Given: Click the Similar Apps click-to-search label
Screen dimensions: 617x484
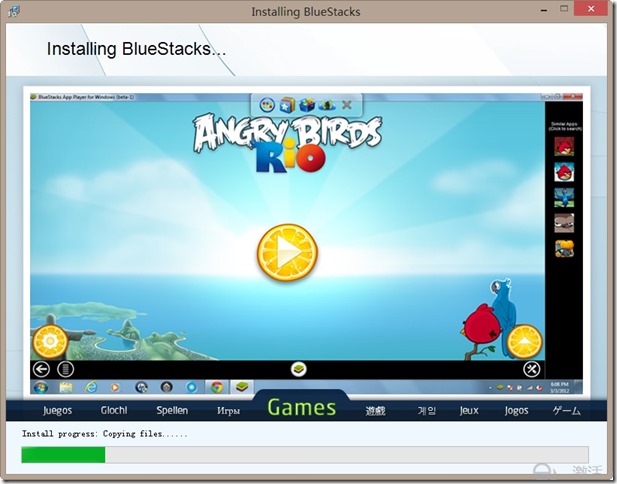Looking at the screenshot, I should tap(565, 126).
